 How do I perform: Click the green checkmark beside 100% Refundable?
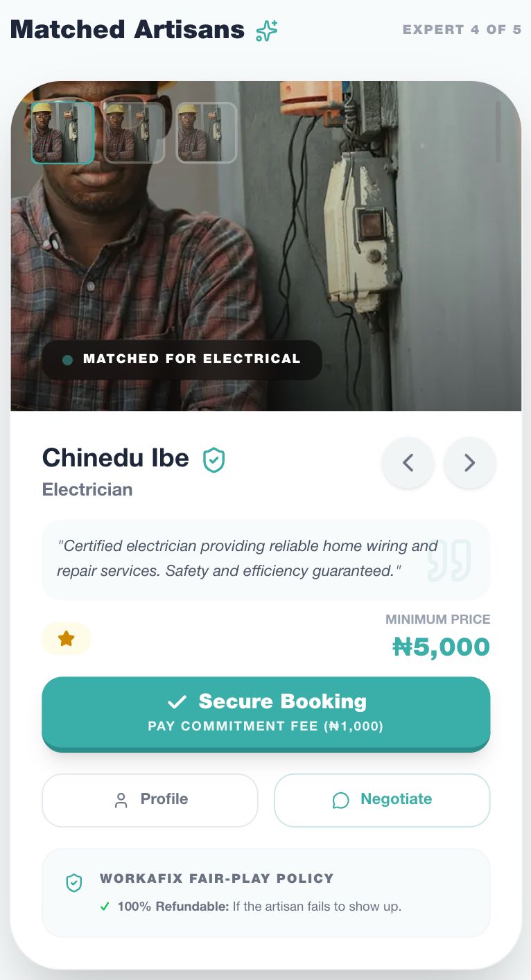(x=105, y=906)
